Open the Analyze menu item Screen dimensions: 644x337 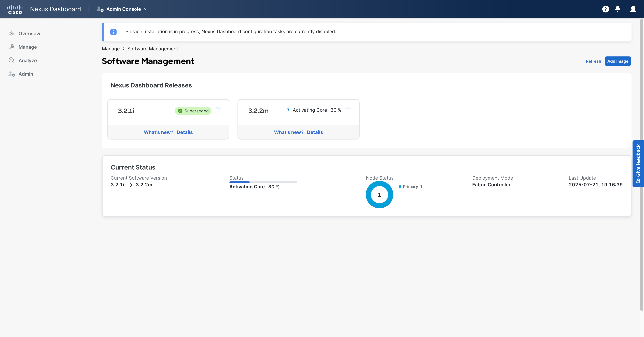pyautogui.click(x=27, y=60)
